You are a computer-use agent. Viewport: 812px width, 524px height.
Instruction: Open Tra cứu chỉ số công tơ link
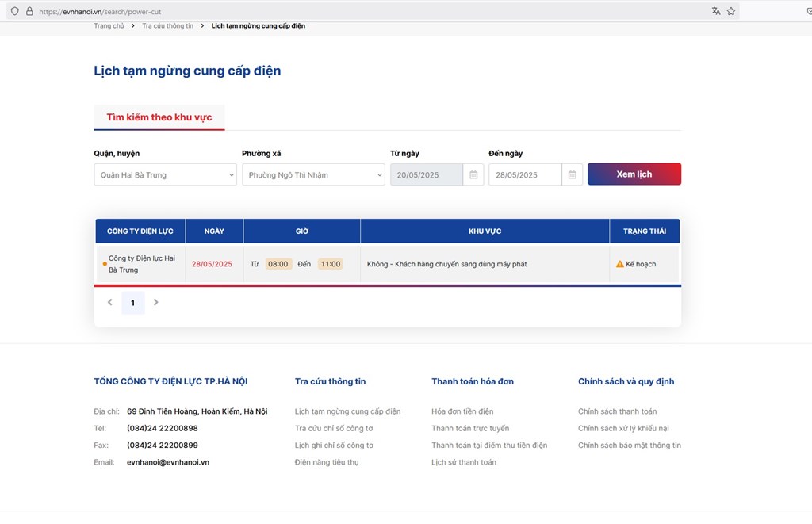(334, 428)
